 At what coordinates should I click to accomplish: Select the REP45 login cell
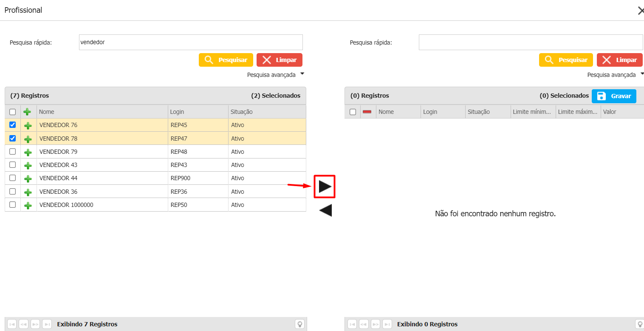pyautogui.click(x=198, y=125)
